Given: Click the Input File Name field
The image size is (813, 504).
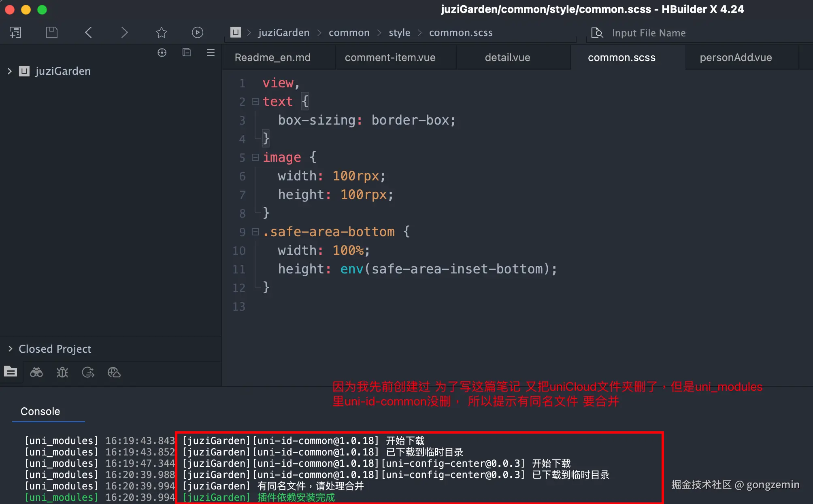Looking at the screenshot, I should [648, 33].
